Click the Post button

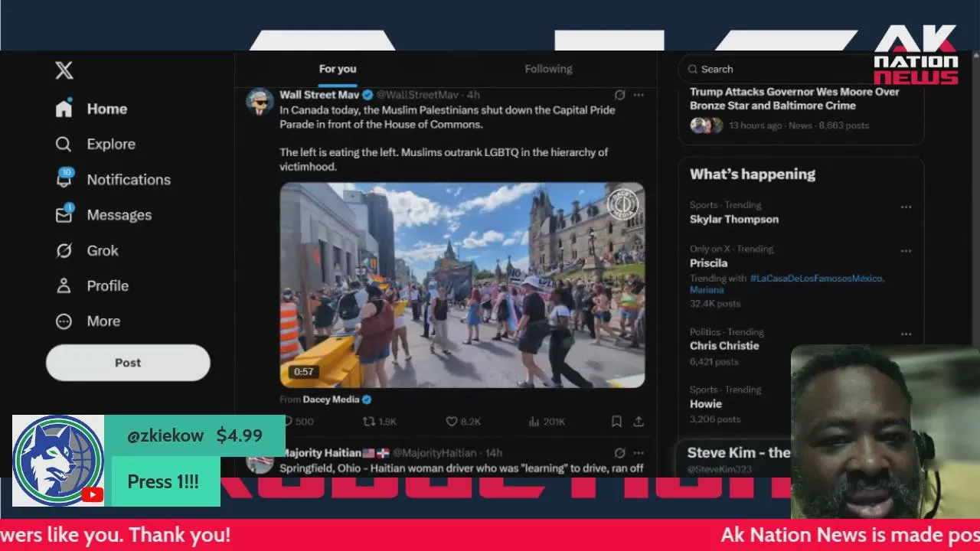tap(128, 363)
